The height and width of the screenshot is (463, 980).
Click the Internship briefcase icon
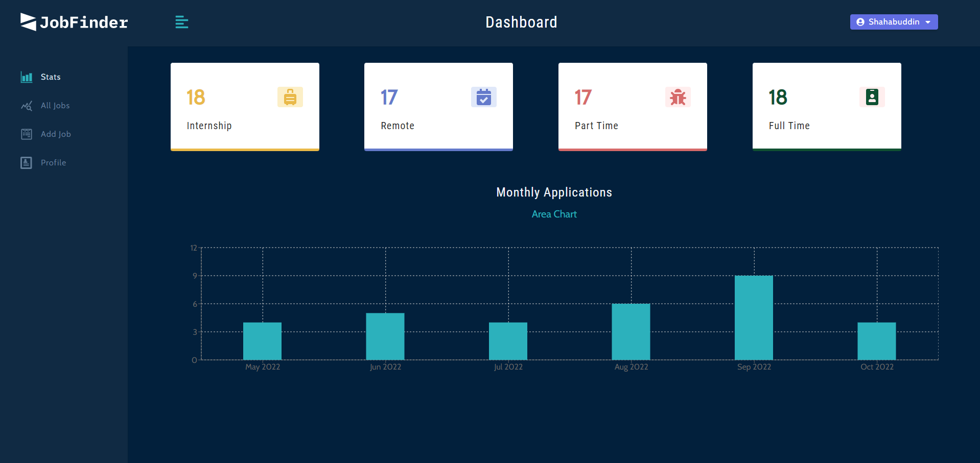coord(290,97)
